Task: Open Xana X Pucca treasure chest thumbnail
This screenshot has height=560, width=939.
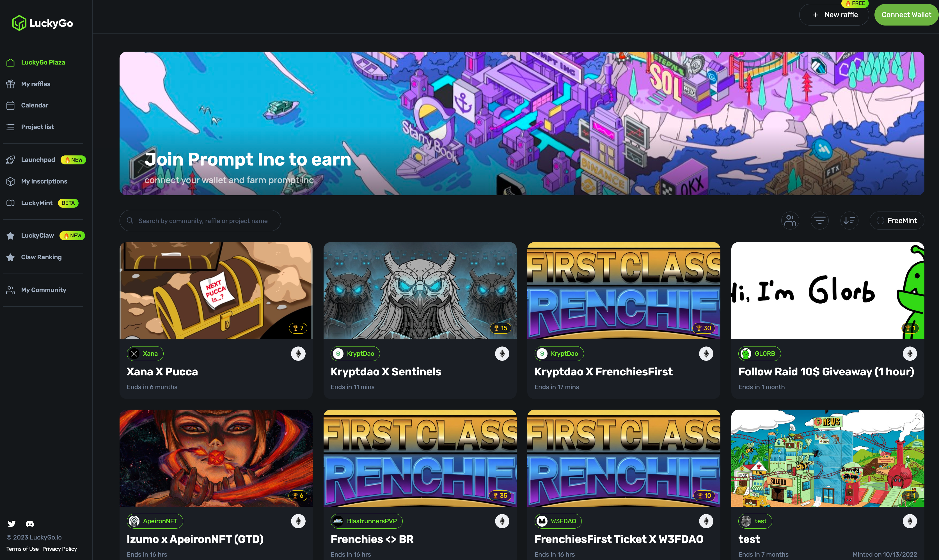Action: pos(216,291)
